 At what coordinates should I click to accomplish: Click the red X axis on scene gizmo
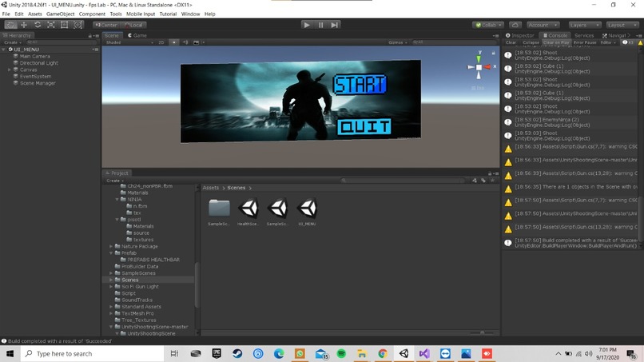coord(487,67)
